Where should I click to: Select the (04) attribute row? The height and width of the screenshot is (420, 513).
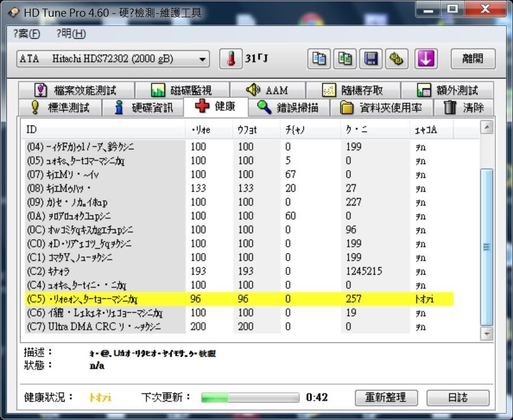(x=239, y=147)
